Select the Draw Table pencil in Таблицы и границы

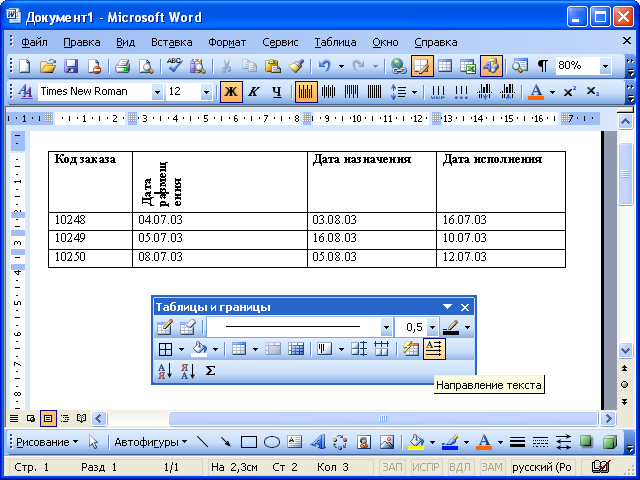pyautogui.click(x=164, y=327)
